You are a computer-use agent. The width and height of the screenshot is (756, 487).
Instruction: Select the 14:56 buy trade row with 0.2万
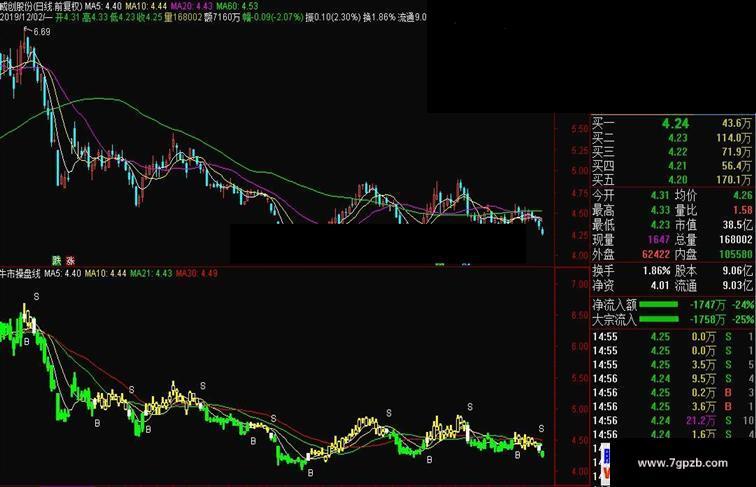point(673,392)
